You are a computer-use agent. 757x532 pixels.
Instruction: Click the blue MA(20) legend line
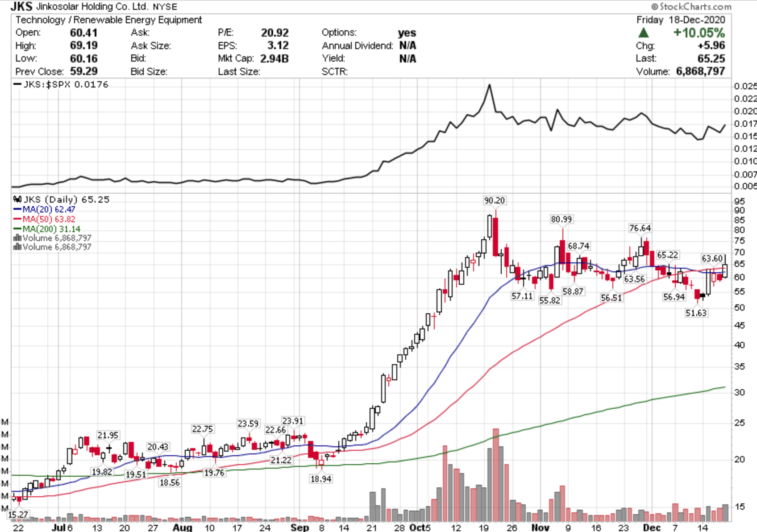point(17,209)
